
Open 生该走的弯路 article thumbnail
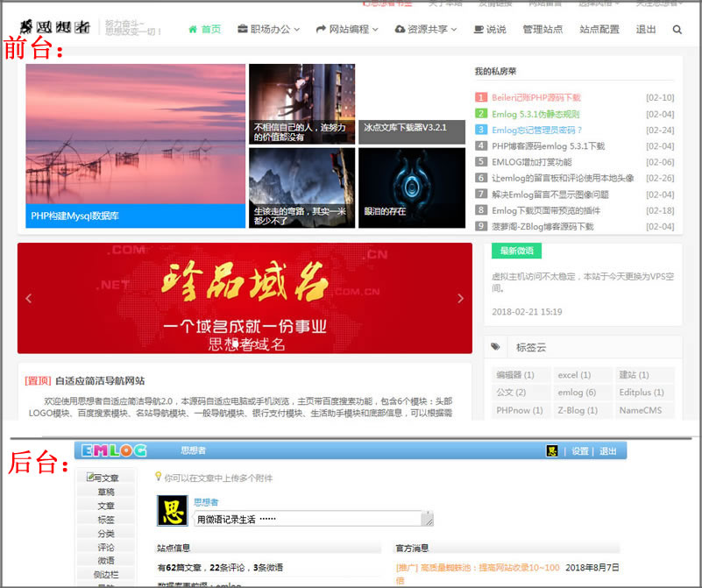click(x=301, y=188)
